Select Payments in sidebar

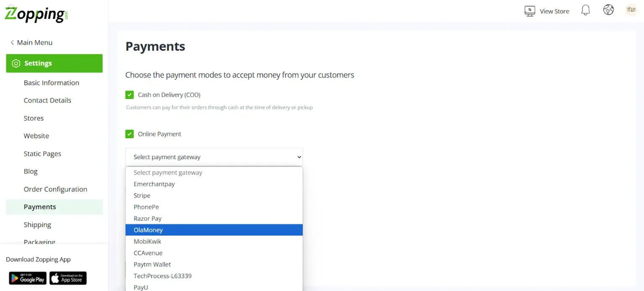tap(54, 207)
